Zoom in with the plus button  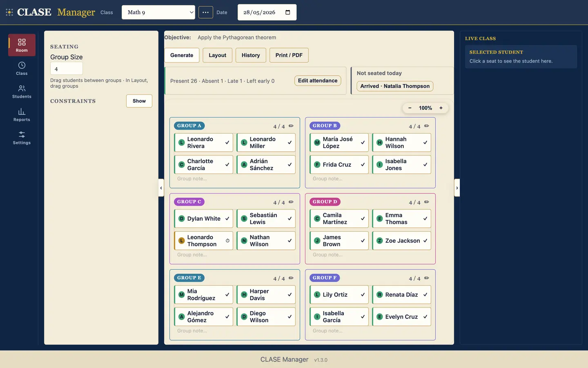tap(441, 108)
